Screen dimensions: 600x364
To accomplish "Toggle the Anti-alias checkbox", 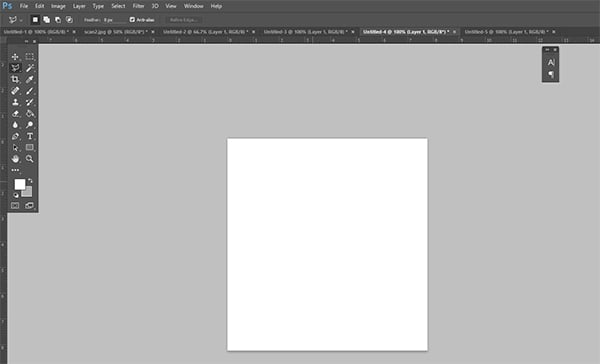I will (132, 20).
